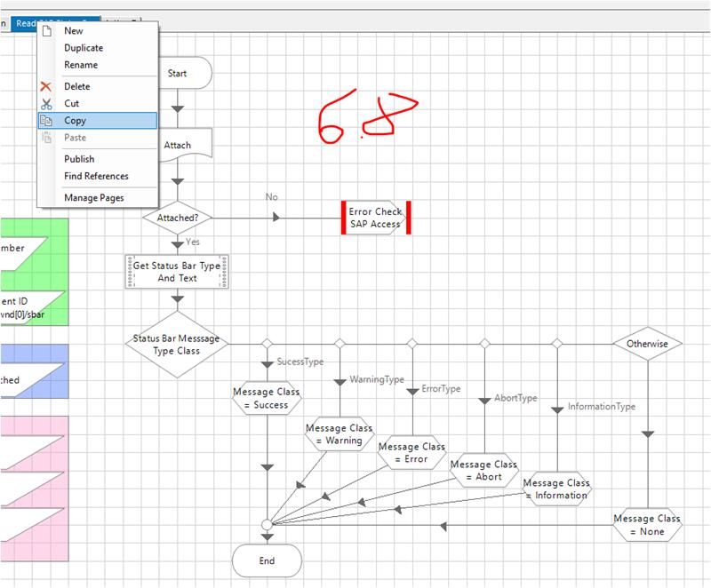The width and height of the screenshot is (711, 588).
Task: Select Find References menu item
Action: [x=96, y=176]
